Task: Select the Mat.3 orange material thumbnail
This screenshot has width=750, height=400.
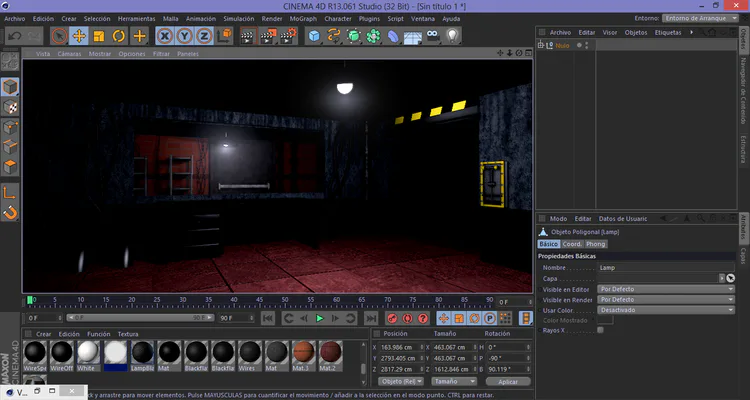Action: pos(304,356)
